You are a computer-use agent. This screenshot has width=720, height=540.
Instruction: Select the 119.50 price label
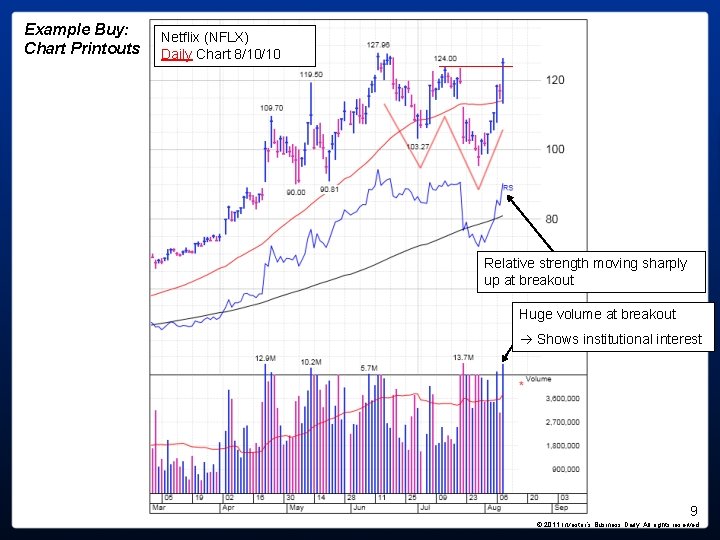311,74
